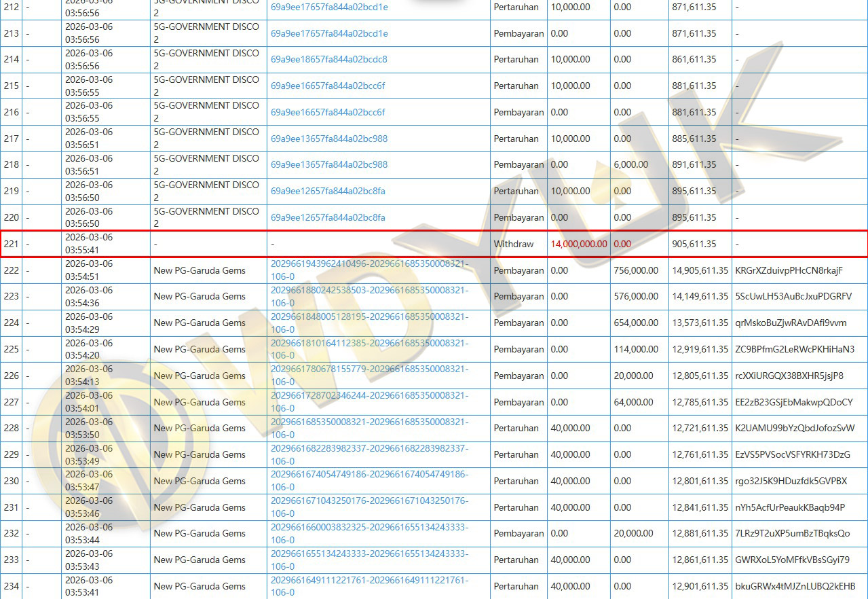Click transaction link starting 2029661671043250176
Image resolution: width=868 pixels, height=599 pixels.
(369, 501)
